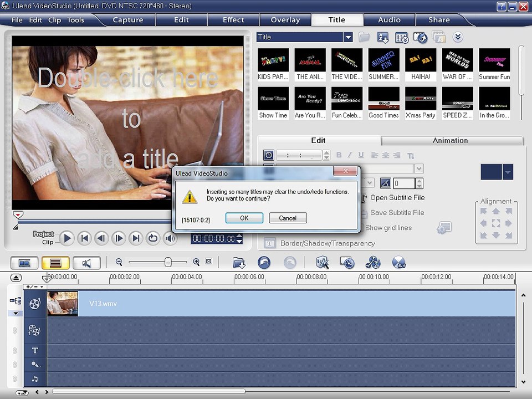Align title text left
This screenshot has width=532, height=399.
pos(375,155)
